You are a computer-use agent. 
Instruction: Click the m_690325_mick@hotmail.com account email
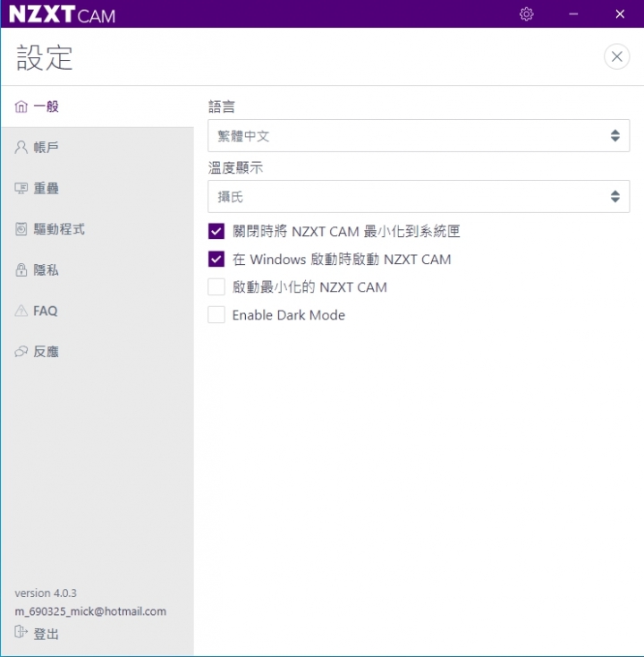click(x=90, y=611)
